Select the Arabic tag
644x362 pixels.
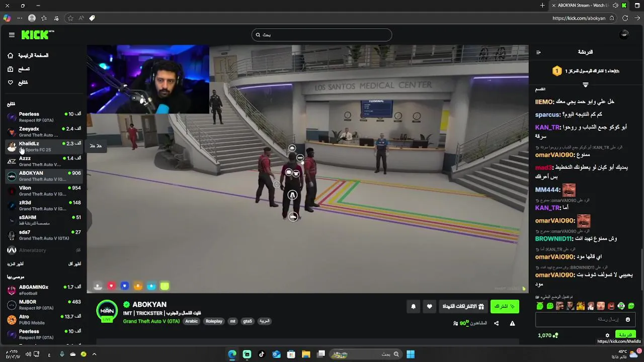191,321
